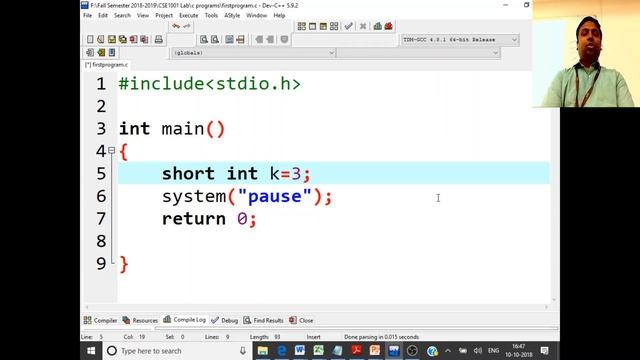Click the Close All toolbar icon

coord(144,40)
